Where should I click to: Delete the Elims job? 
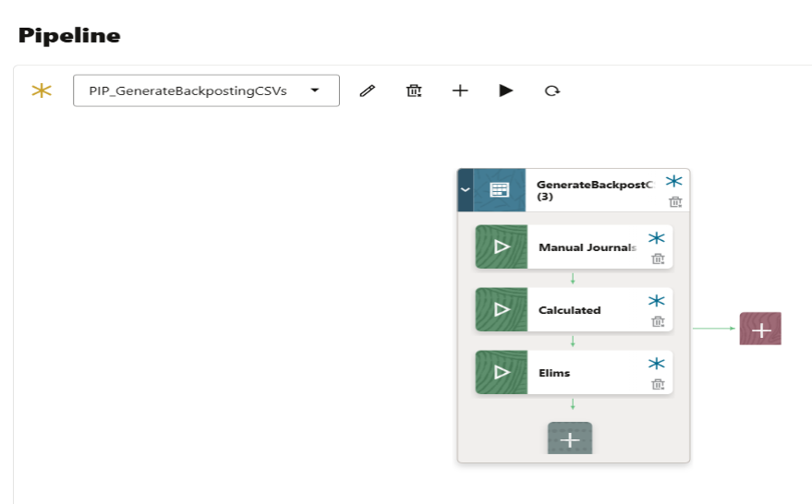(658, 384)
